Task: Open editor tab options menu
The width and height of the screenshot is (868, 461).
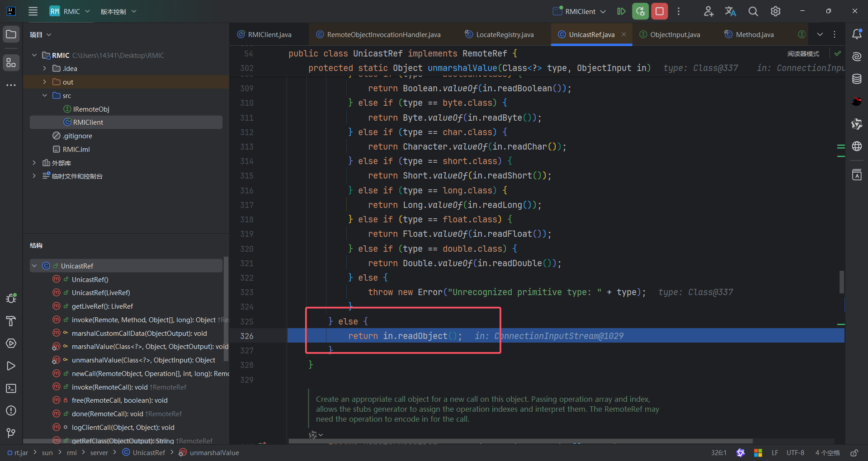Action: [x=835, y=34]
